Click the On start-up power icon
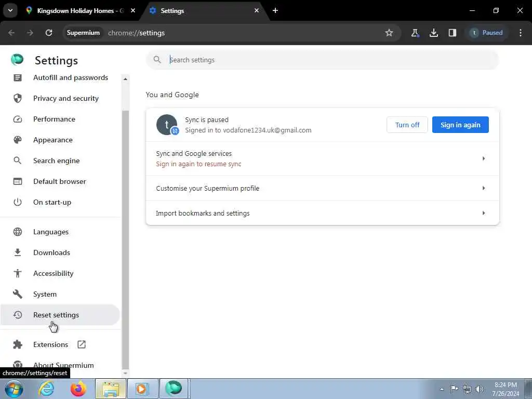The height and width of the screenshot is (399, 532). coord(18,202)
